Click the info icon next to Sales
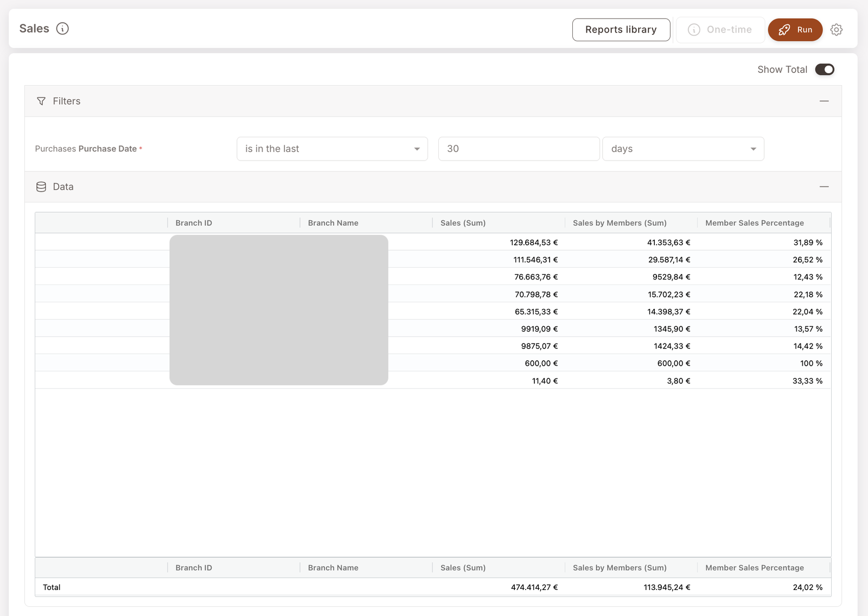 tap(62, 29)
